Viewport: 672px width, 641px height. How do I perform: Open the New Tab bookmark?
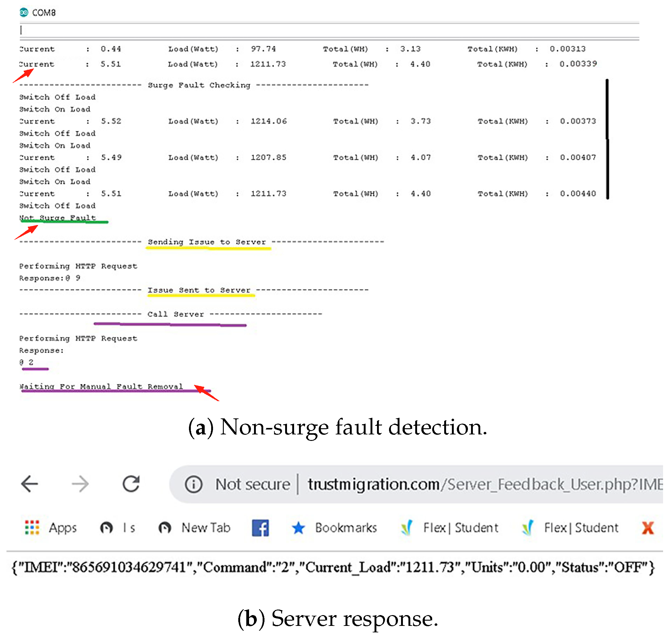click(195, 528)
